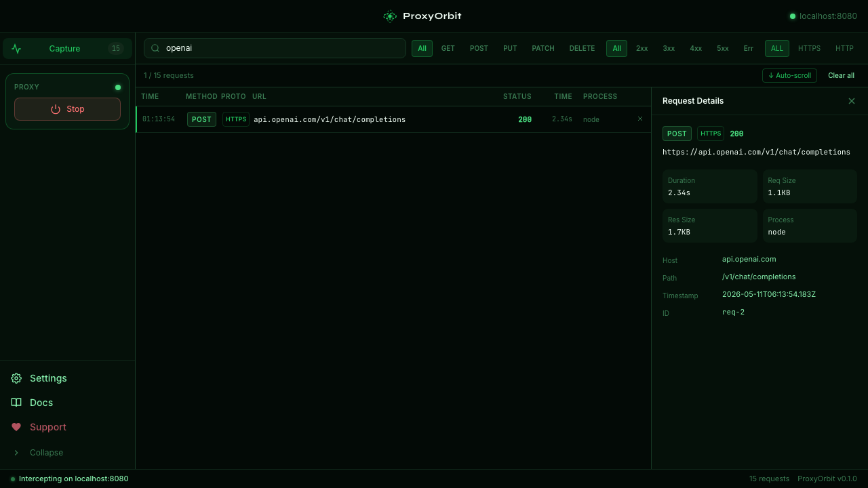
Task: Filter requests by PATCH method
Action: [543, 48]
